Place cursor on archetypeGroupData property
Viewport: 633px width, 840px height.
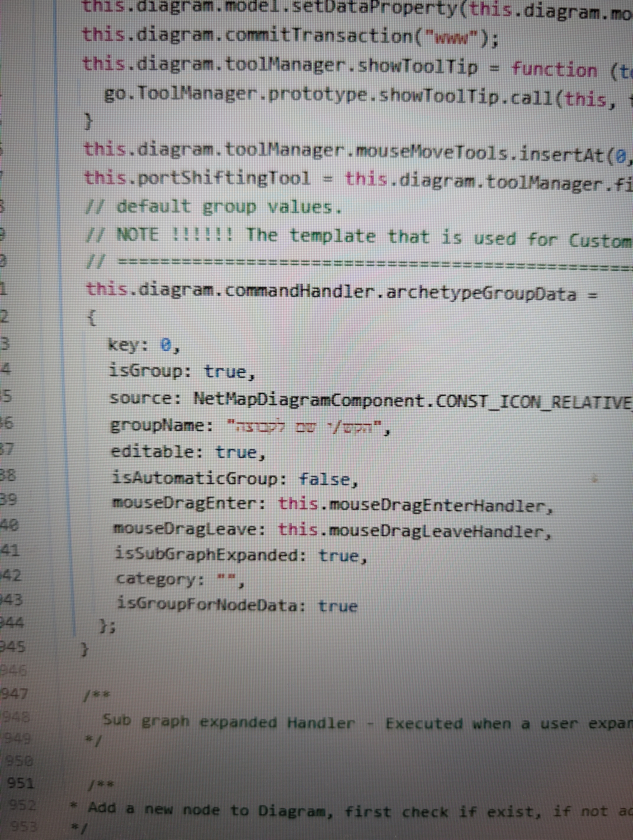tap(481, 294)
